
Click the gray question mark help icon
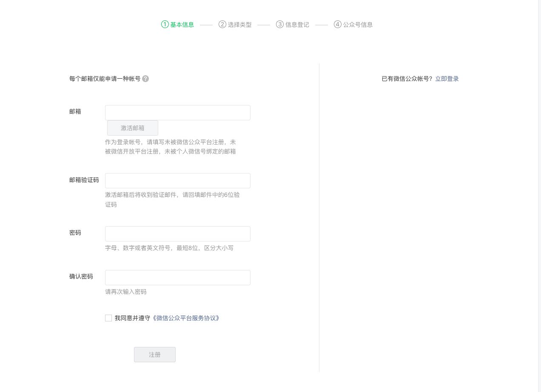coord(145,79)
